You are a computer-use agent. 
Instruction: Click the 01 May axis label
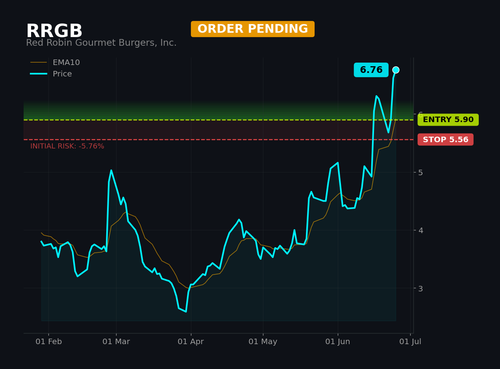[x=263, y=341]
